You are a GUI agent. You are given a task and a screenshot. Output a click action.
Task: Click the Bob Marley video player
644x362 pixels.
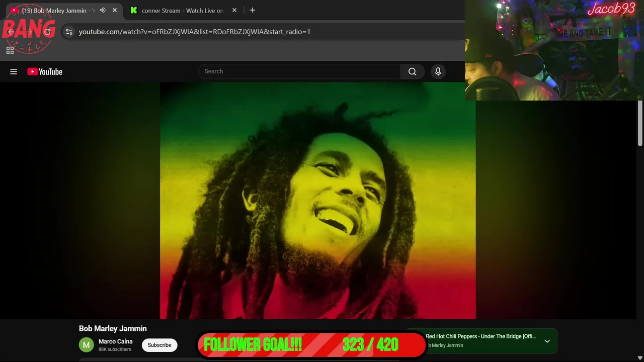[317, 201]
